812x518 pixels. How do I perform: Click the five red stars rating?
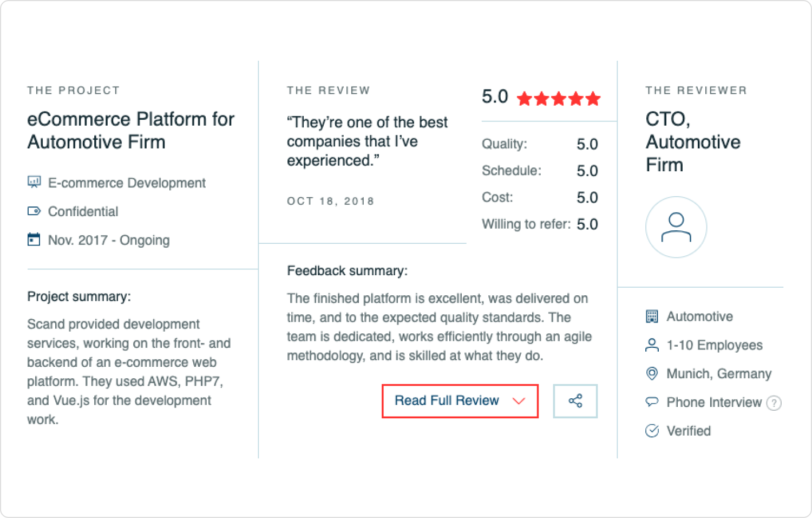point(559,99)
